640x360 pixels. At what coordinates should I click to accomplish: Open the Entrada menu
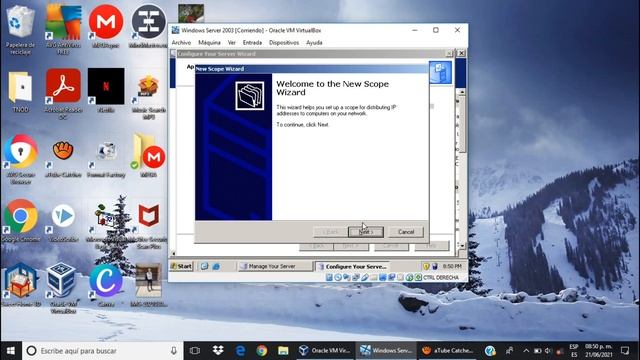[252, 42]
